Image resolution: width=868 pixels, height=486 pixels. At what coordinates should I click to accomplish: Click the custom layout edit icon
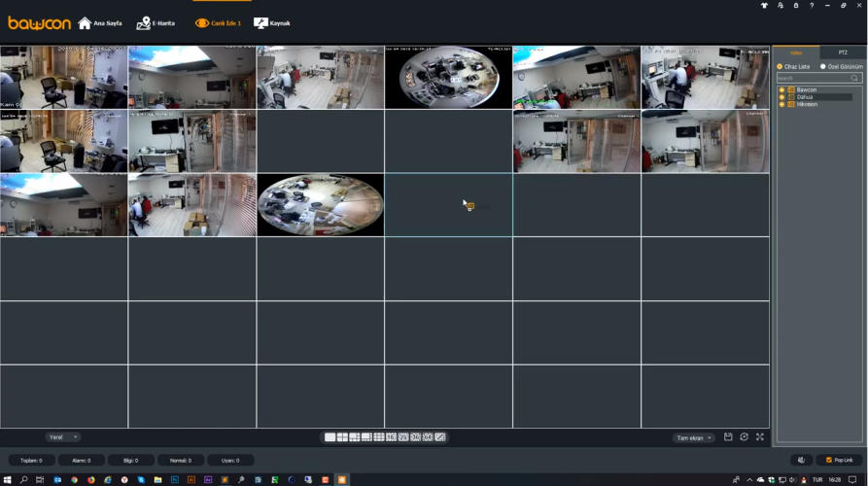440,437
